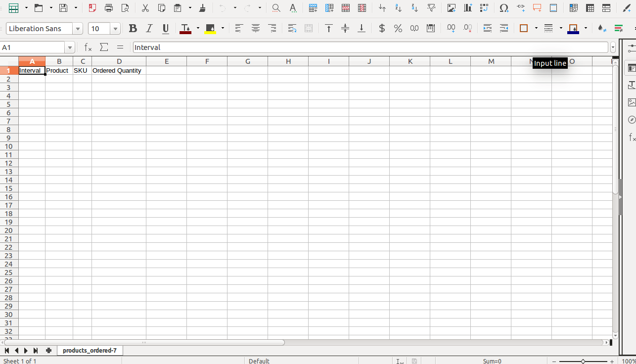
Task: Cut the selection with the scissors icon
Action: click(145, 8)
